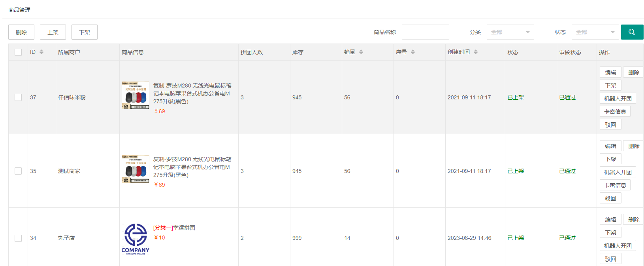Click into the 商品名称 search field
The image size is (644, 266).
click(x=425, y=32)
